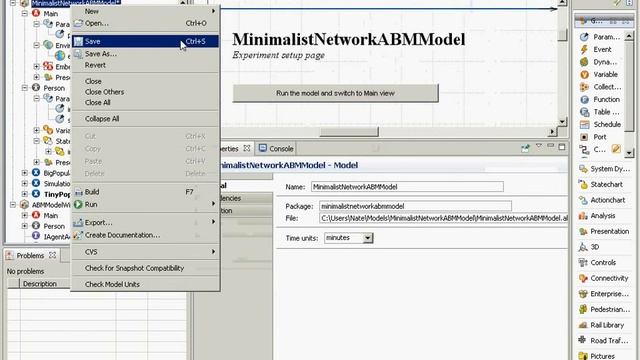Choose Open... from the context menu
This screenshot has height=360, width=640.
point(145,23)
